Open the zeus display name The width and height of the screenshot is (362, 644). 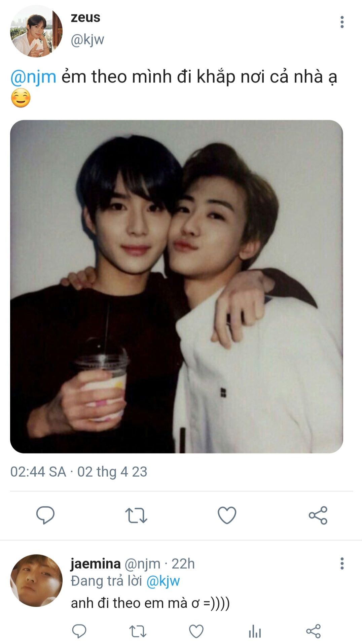point(85,18)
